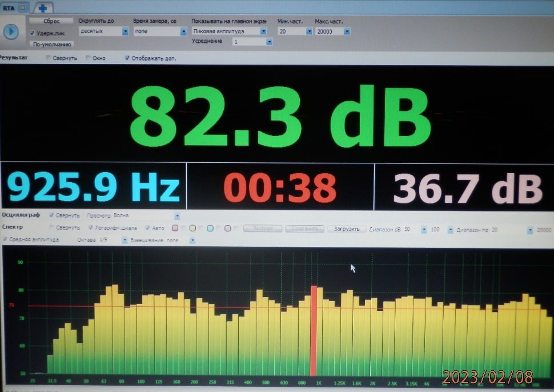Open the Макс.част. dropdown showing 20000
The width and height of the screenshot is (554, 392).
(333, 31)
